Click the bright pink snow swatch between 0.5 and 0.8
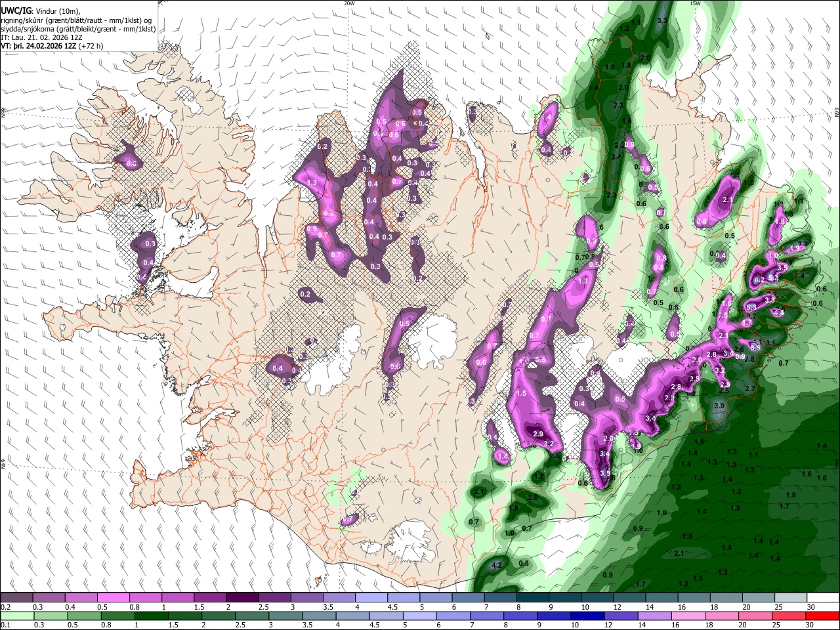 pos(113,598)
